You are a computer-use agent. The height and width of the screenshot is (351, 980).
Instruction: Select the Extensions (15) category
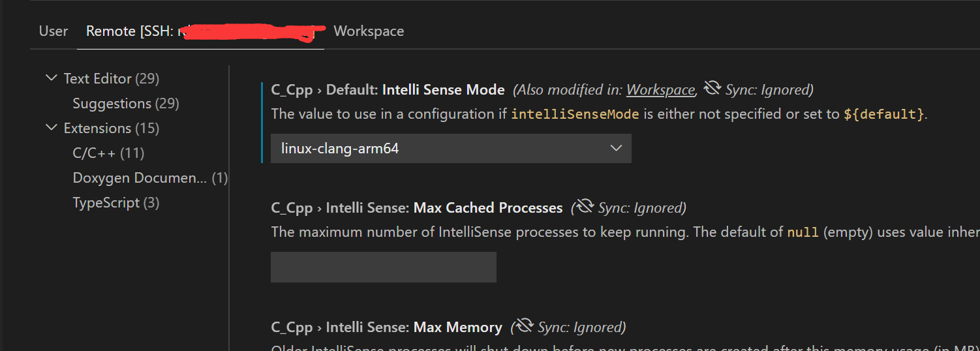pos(111,128)
